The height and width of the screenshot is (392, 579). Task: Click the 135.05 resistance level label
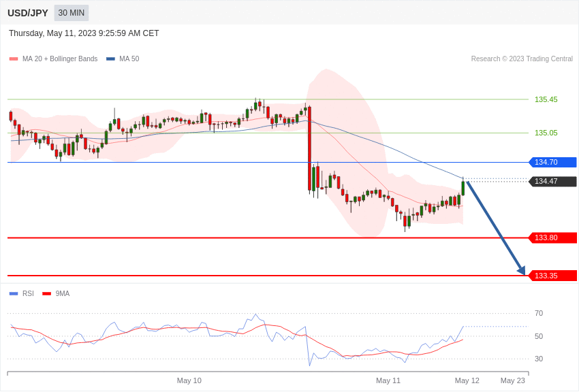(x=546, y=133)
